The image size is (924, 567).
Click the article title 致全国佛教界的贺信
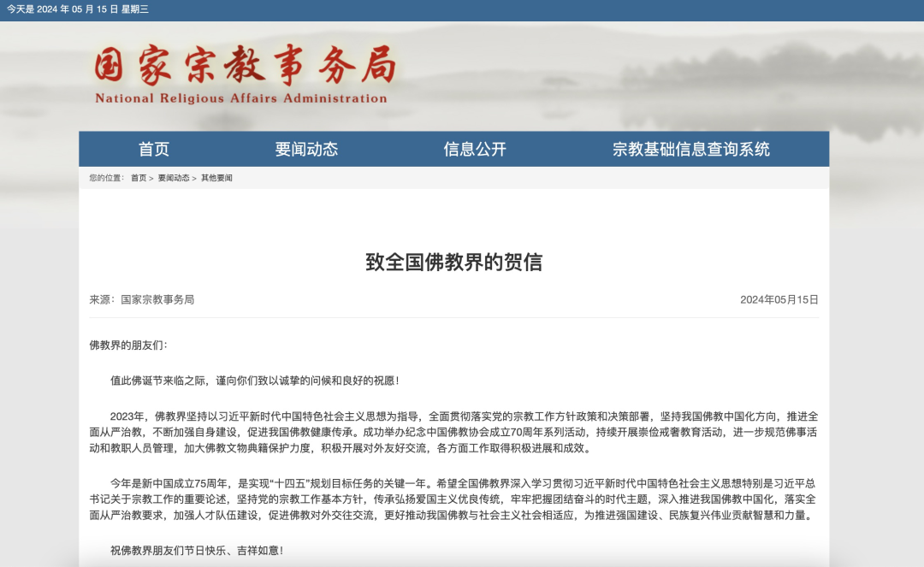pos(453,262)
